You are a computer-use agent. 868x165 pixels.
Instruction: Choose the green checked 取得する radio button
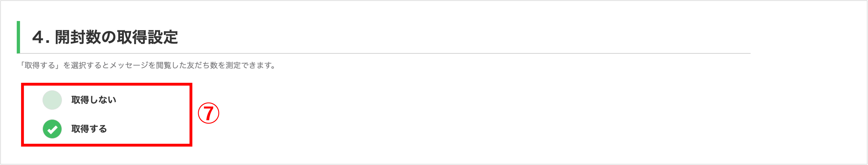[x=52, y=129]
